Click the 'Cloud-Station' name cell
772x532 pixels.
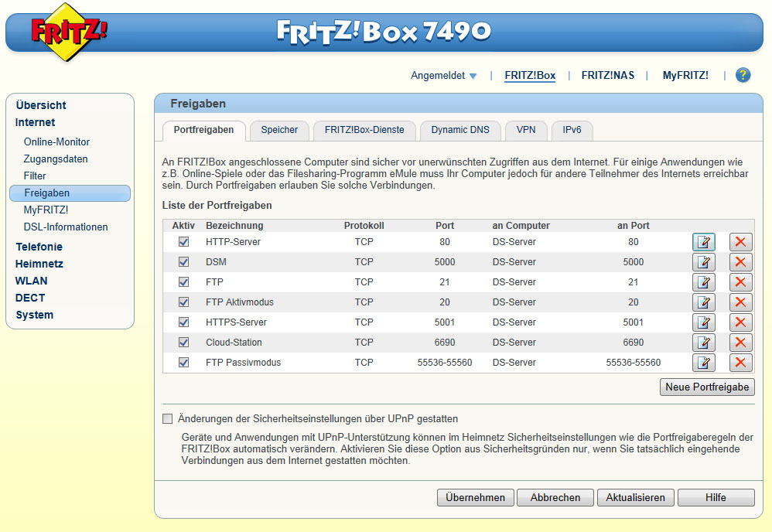click(234, 343)
